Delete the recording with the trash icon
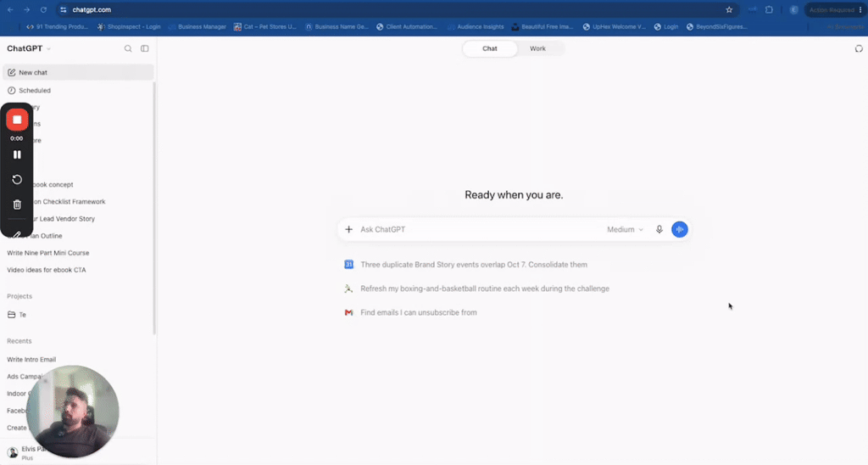This screenshot has height=465, width=868. point(17,204)
